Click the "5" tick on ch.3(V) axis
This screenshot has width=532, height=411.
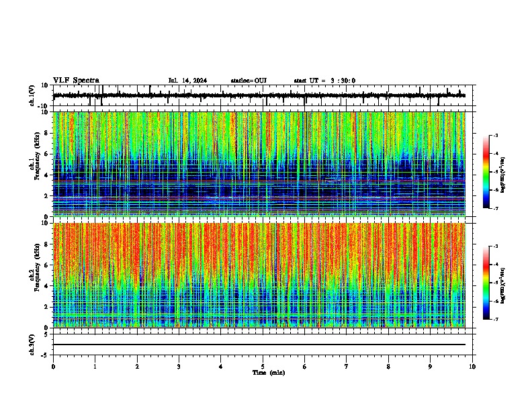(46, 334)
